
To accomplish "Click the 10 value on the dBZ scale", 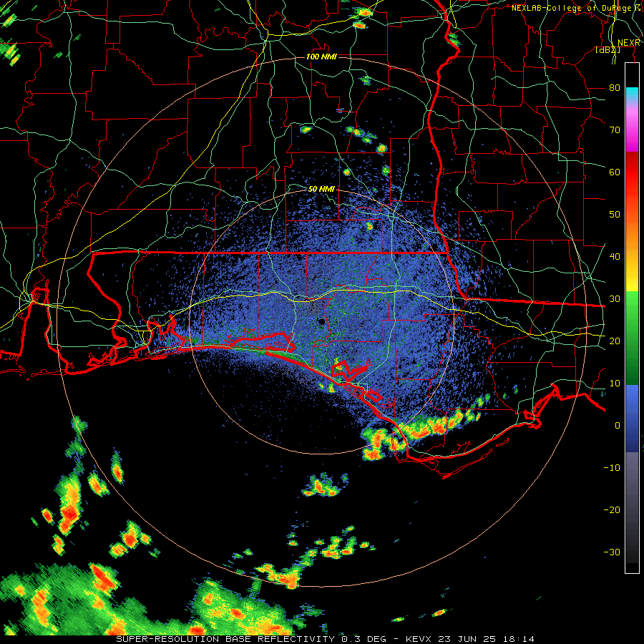I will (x=615, y=384).
